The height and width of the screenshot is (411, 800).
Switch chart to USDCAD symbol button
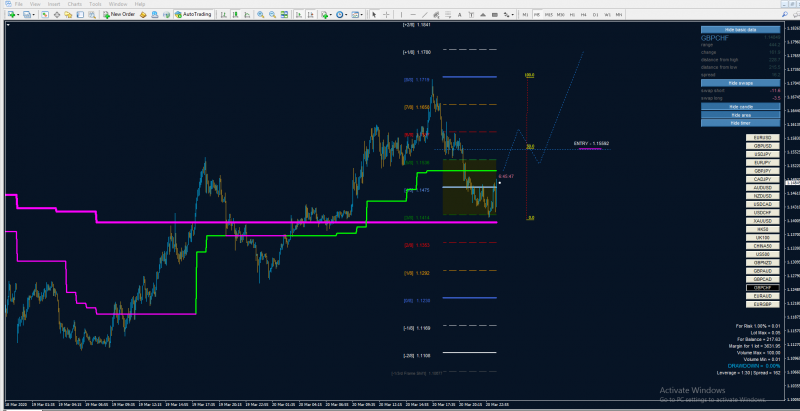point(763,204)
